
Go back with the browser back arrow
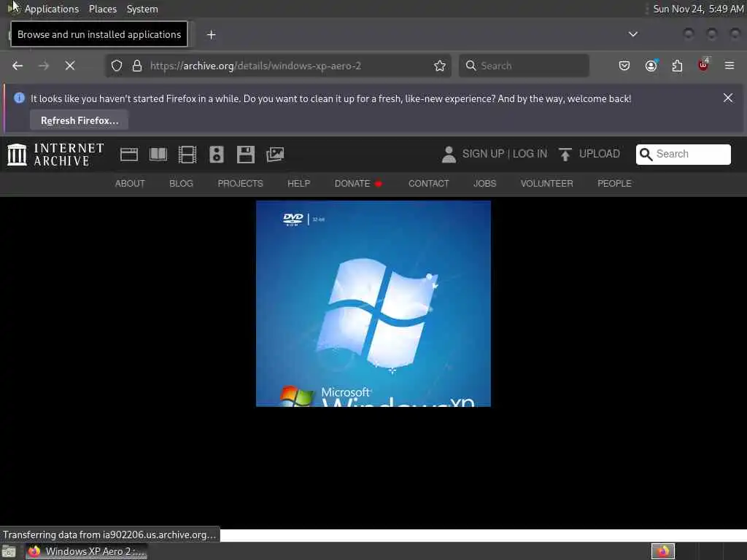[18, 66]
